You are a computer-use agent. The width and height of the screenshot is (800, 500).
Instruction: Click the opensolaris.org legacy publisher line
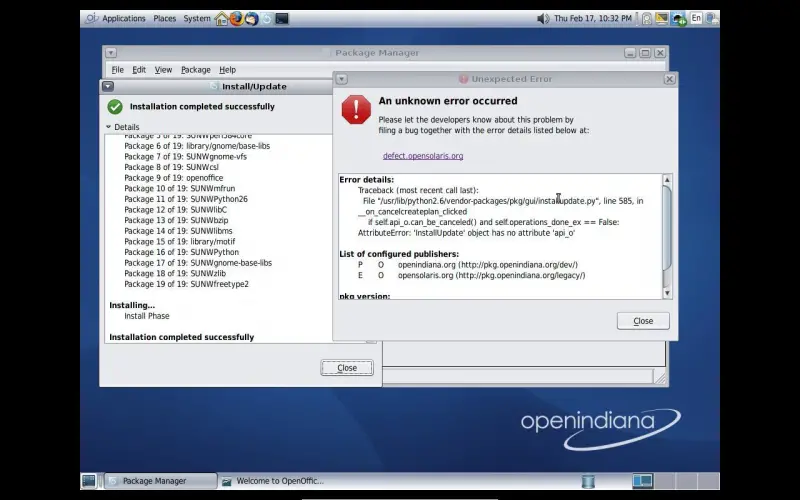(471, 276)
